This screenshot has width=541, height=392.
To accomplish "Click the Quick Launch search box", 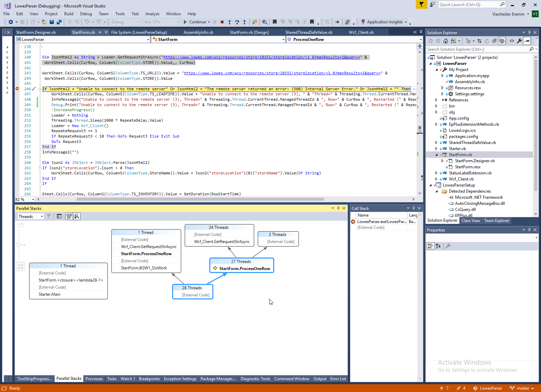I will (472, 4).
